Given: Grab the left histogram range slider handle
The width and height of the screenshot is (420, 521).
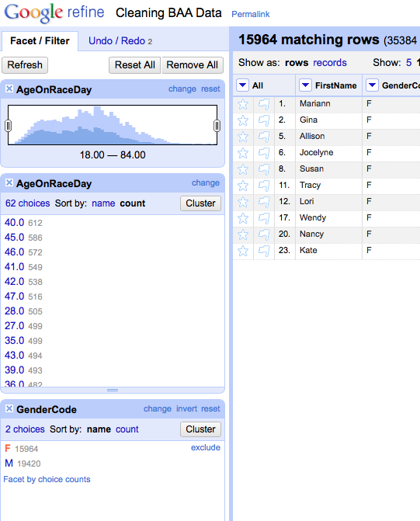Looking at the screenshot, I should [x=9, y=126].
